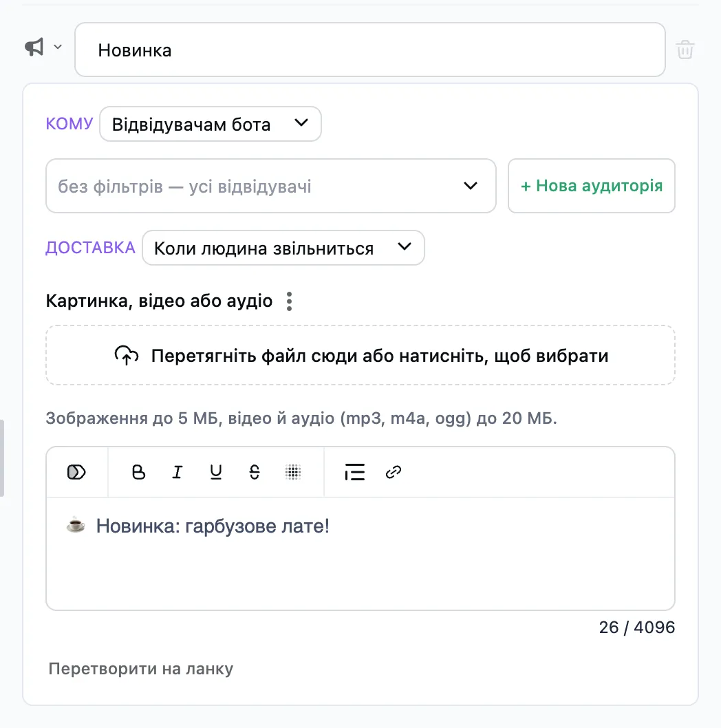Viewport: 721px width, 728px height.
Task: Delete the block with the trash icon
Action: pyautogui.click(x=685, y=50)
